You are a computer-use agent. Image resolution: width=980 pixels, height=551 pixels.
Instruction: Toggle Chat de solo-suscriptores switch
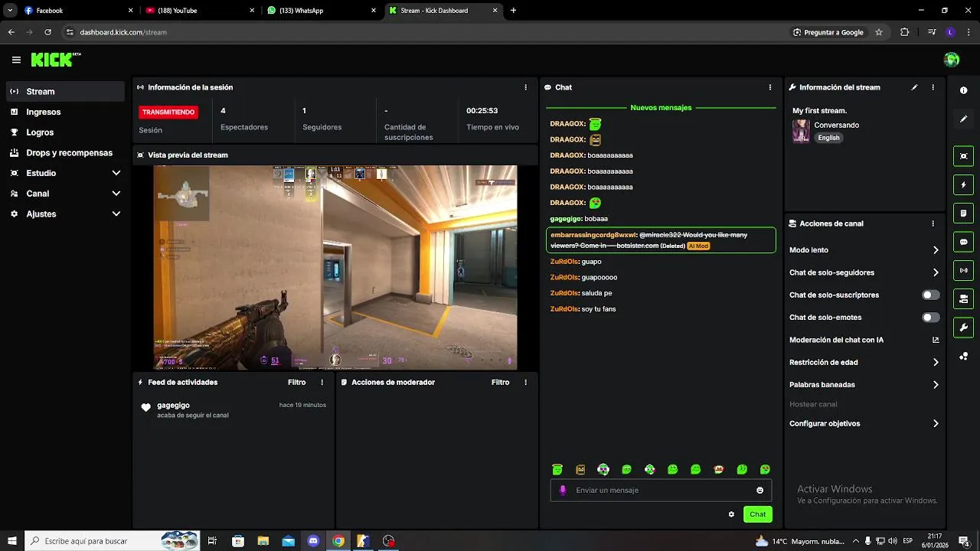(x=931, y=295)
